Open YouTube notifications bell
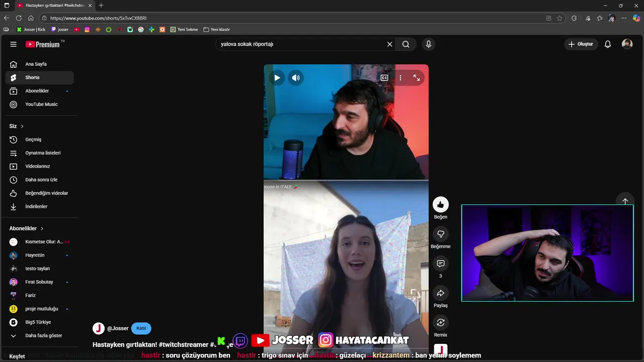Image resolution: width=644 pixels, height=362 pixels. click(x=608, y=44)
